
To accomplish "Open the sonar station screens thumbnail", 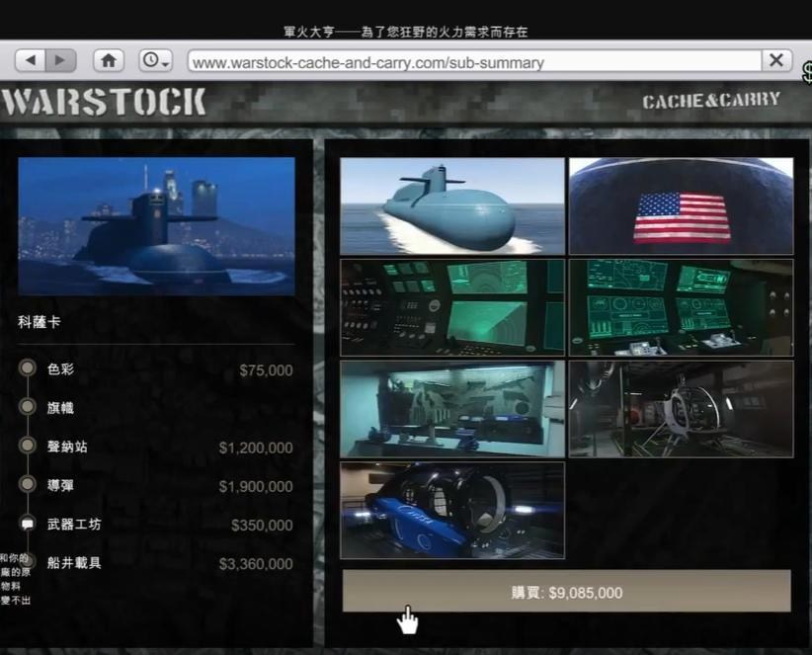I will (x=452, y=307).
